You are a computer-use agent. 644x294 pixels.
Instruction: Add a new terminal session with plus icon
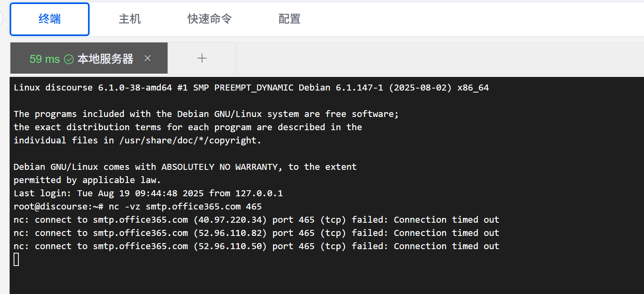tap(202, 58)
